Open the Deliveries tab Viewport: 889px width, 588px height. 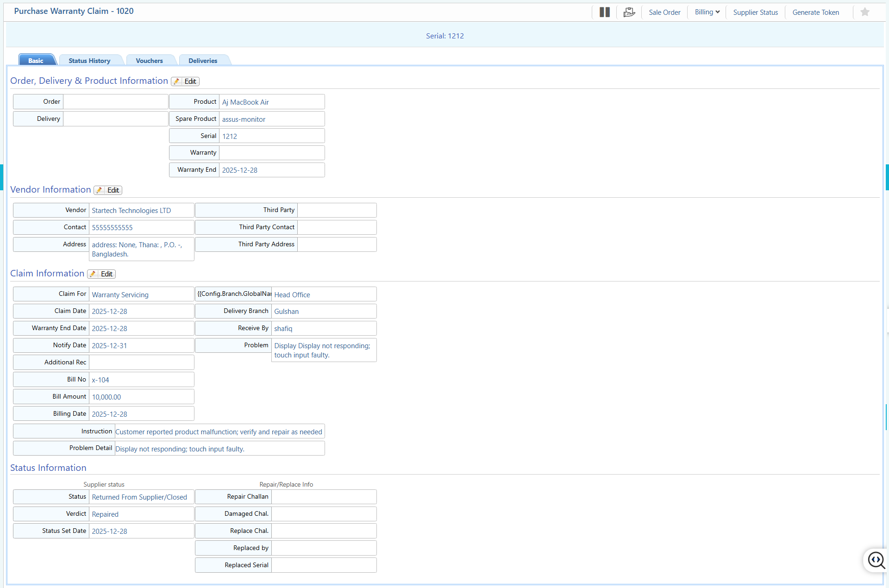(x=203, y=61)
